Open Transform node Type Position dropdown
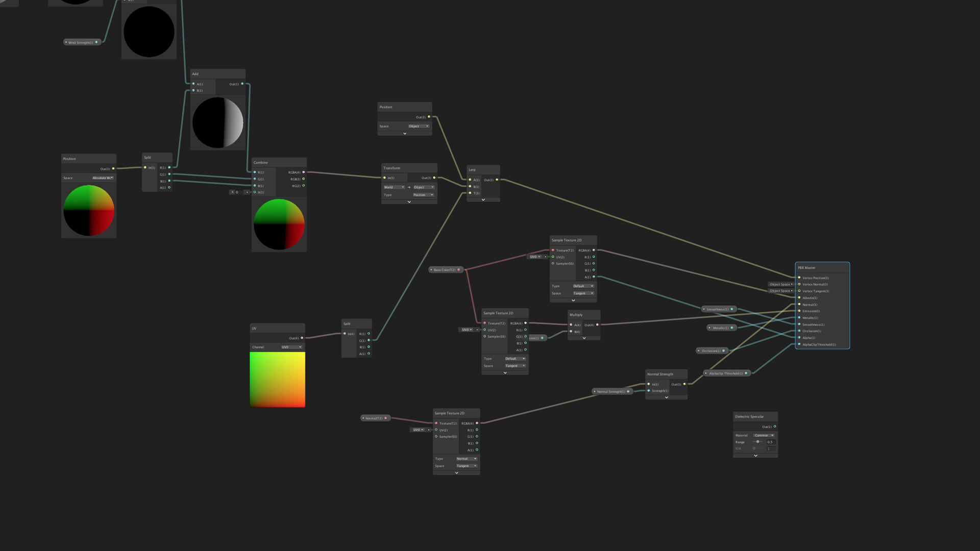 point(423,195)
